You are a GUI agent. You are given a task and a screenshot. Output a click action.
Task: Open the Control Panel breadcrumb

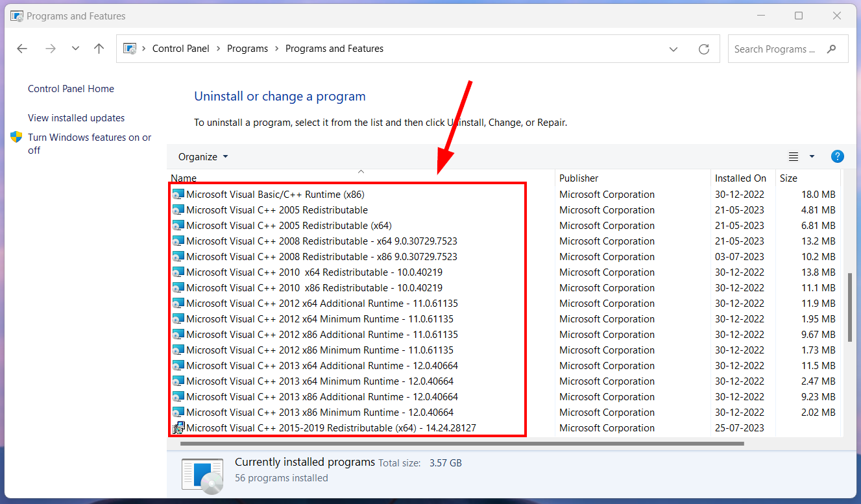coord(181,49)
